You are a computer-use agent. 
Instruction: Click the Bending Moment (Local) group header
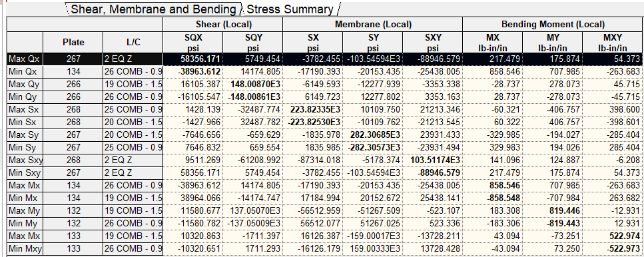553,24
